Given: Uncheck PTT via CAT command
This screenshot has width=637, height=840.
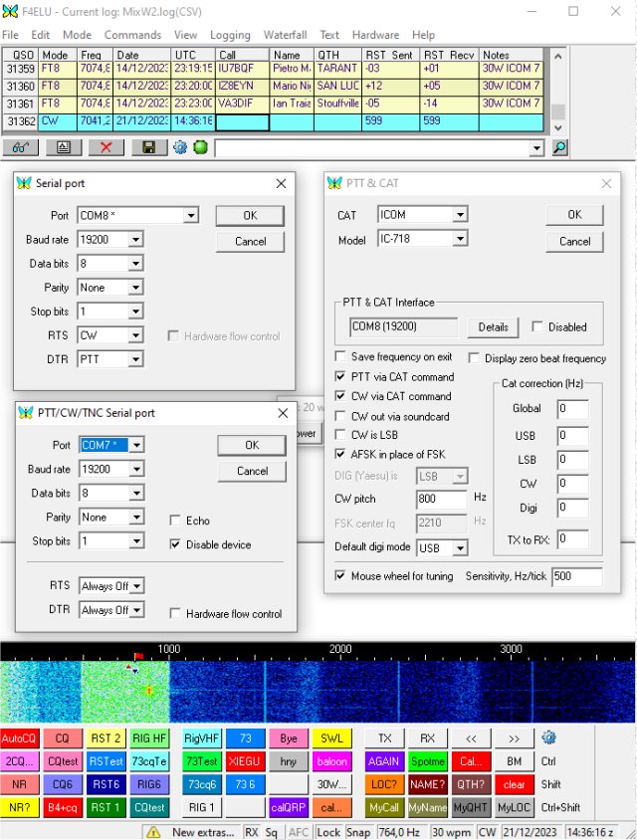Looking at the screenshot, I should (x=341, y=377).
